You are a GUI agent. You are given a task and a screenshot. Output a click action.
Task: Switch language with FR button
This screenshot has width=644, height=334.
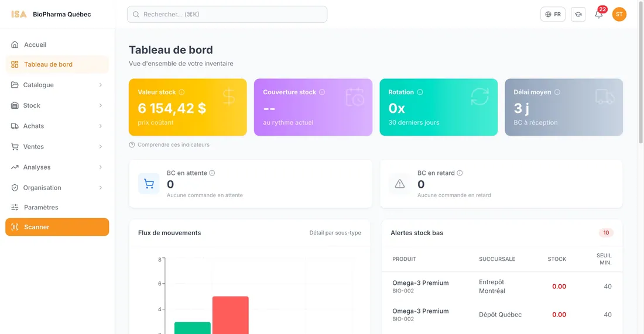point(553,15)
